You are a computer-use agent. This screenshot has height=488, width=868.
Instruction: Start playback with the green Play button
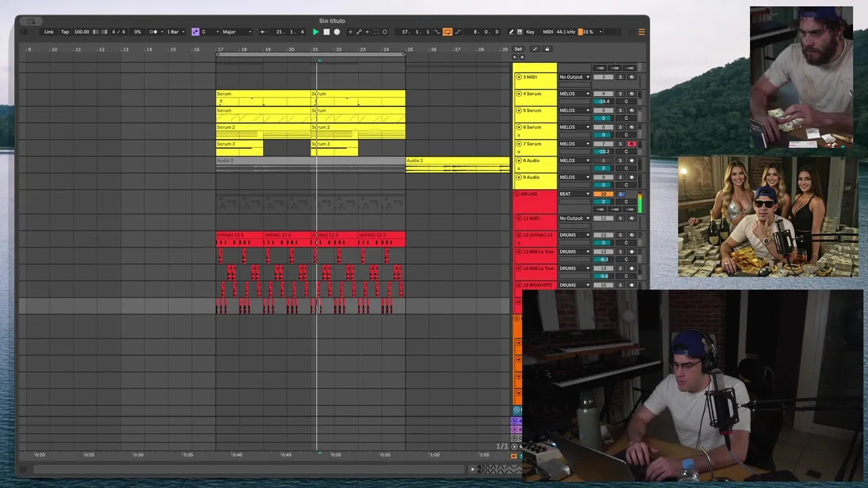(315, 32)
